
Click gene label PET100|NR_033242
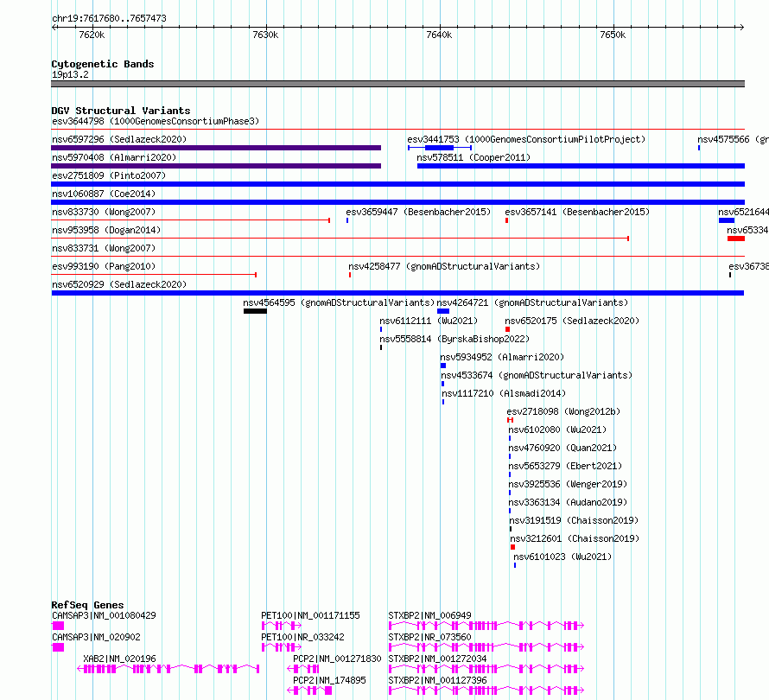[x=302, y=637]
